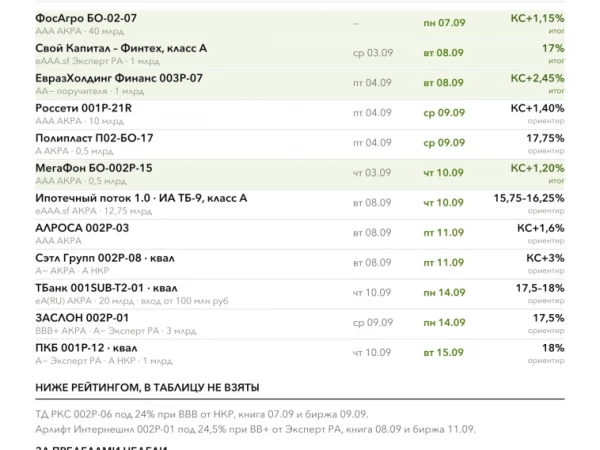Screen dimensions: 600x450
Task: Click the eAAA.sf АКРА · 12,75 млрд subtitle
Action: [x=93, y=211]
